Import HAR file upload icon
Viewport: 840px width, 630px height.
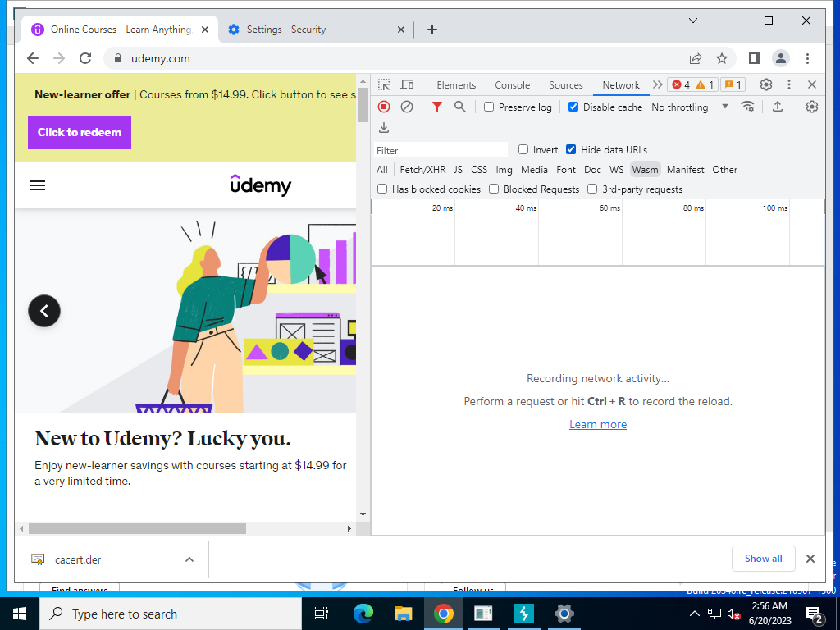click(778, 107)
